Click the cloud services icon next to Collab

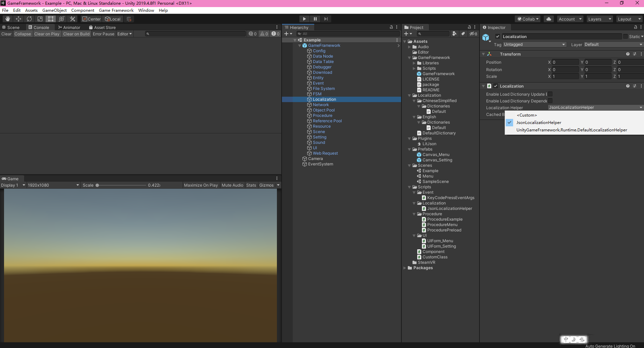549,19
